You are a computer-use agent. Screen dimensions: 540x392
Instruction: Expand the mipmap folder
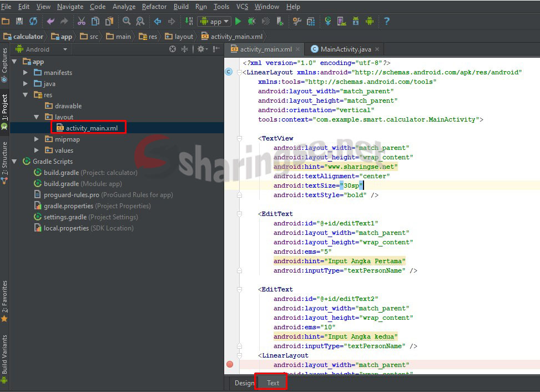(36, 139)
